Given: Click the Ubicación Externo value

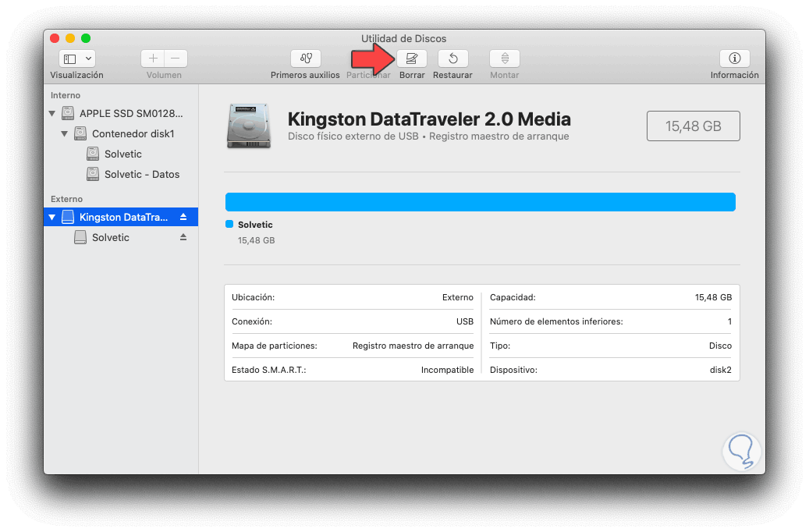Looking at the screenshot, I should click(x=458, y=297).
